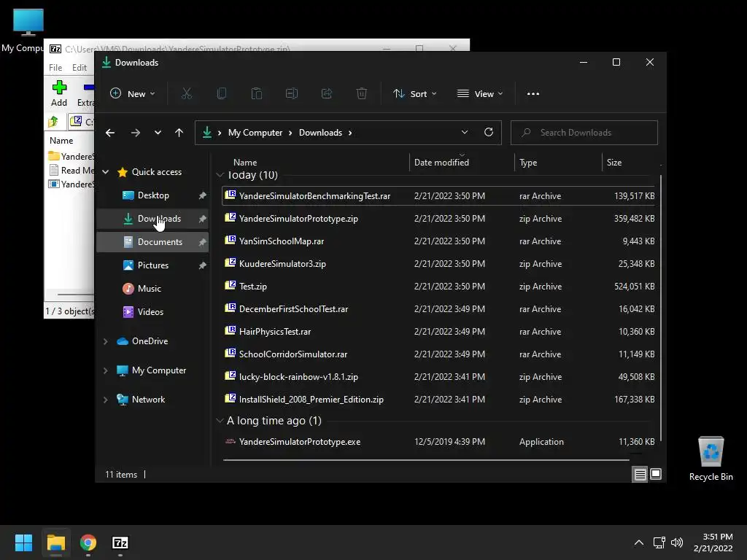Show hidden system tray icons
The width and height of the screenshot is (747, 560).
click(639, 542)
